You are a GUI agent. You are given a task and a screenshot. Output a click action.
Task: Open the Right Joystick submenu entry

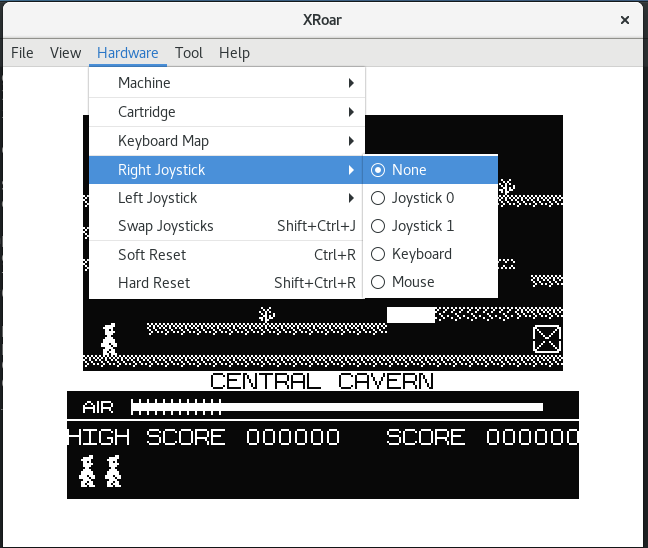[x=227, y=170]
